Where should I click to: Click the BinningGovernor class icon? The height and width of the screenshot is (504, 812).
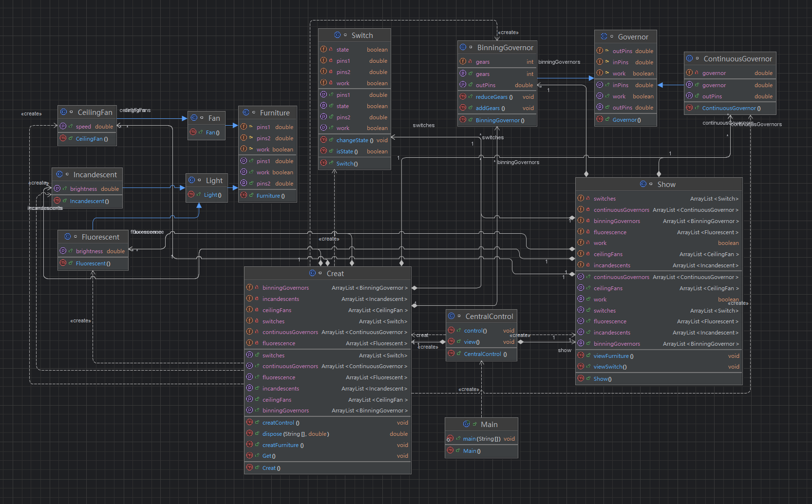point(463,47)
